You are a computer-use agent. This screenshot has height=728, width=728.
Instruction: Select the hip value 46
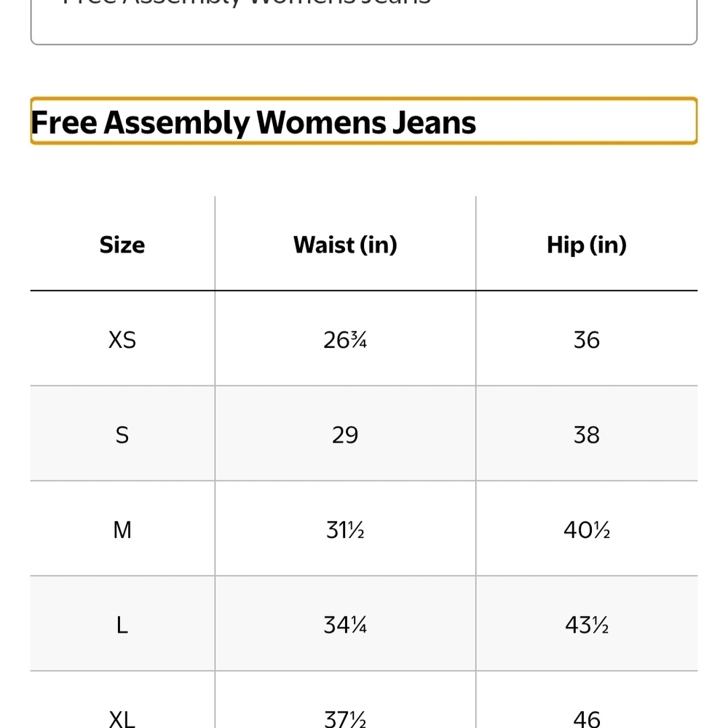tap(586, 719)
